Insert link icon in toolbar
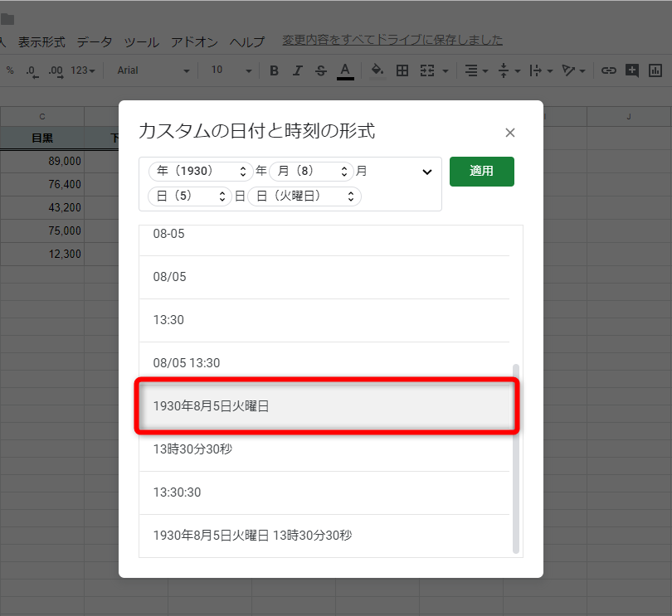 609,70
